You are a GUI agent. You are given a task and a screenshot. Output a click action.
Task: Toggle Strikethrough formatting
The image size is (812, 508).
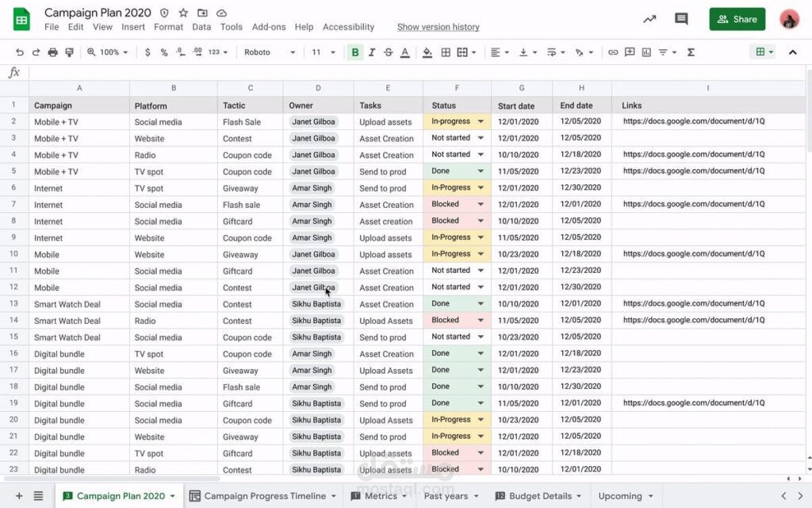coord(388,52)
